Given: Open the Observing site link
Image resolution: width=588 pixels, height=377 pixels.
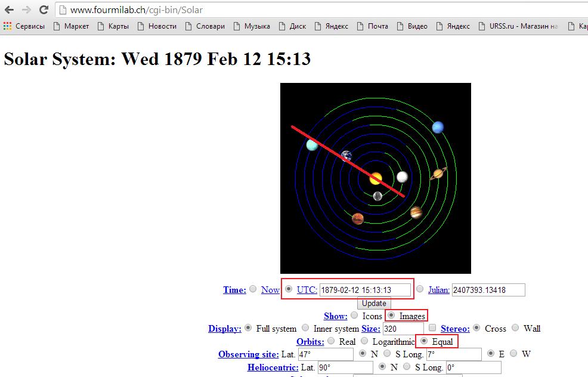Looking at the screenshot, I should (x=248, y=354).
